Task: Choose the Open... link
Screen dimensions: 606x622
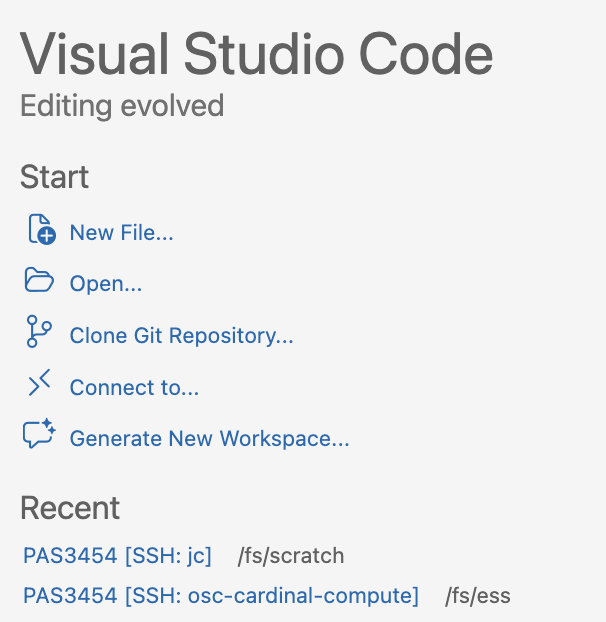Action: [106, 284]
